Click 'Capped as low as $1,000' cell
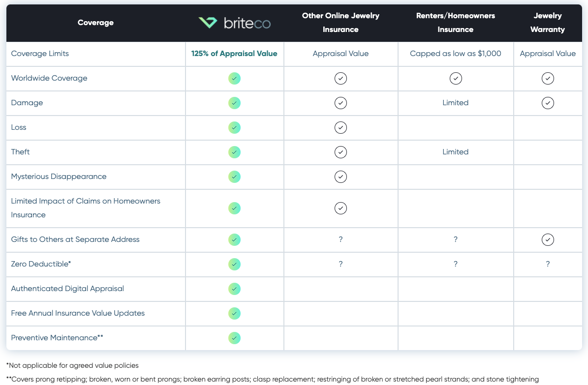This screenshot has width=588, height=385. click(x=456, y=54)
